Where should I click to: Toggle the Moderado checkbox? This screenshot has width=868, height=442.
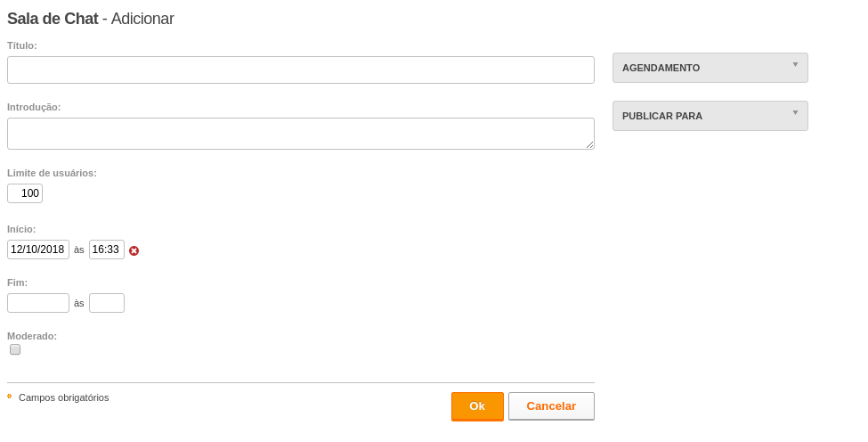pos(15,349)
